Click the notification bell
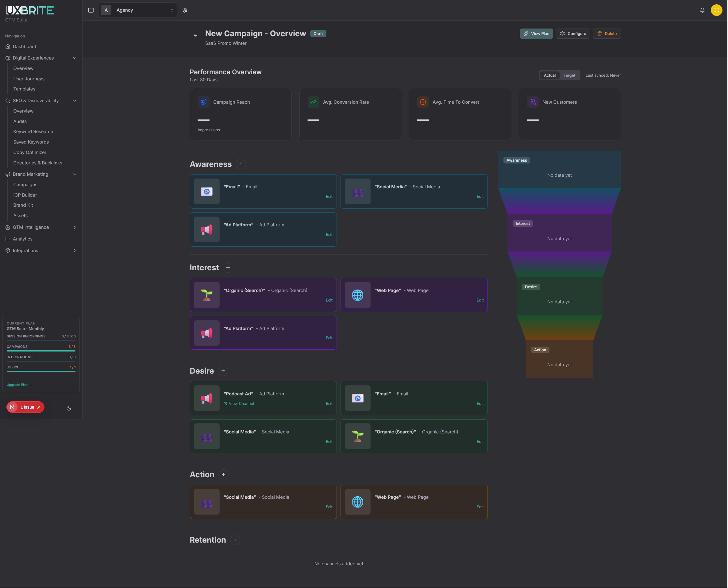Viewport: 728px width, 588px height. pyautogui.click(x=702, y=10)
